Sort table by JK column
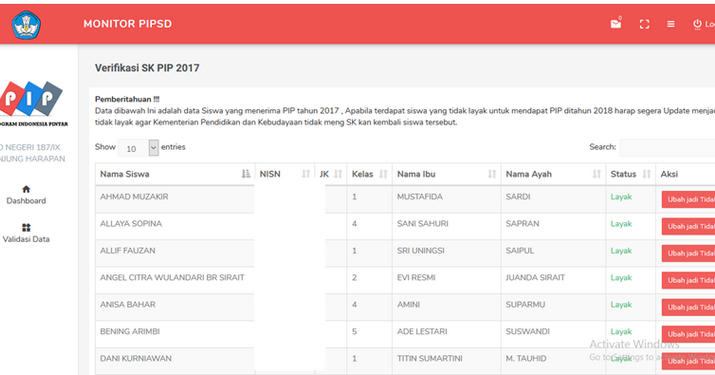The image size is (715, 375). tap(331, 174)
